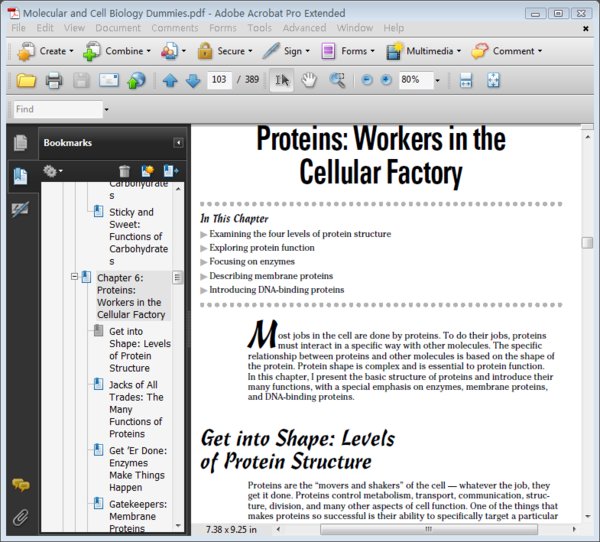This screenshot has height=542, width=600.
Task: Activate the Select text tool
Action: click(x=282, y=80)
